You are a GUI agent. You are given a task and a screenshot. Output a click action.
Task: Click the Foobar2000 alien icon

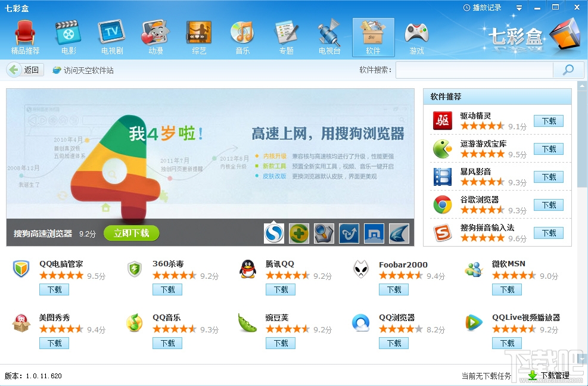pyautogui.click(x=361, y=269)
